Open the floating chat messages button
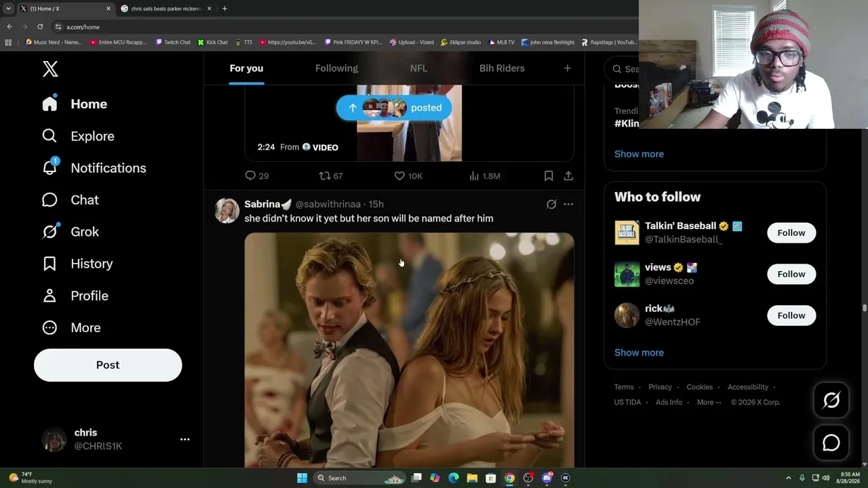The width and height of the screenshot is (868, 488). point(831,443)
